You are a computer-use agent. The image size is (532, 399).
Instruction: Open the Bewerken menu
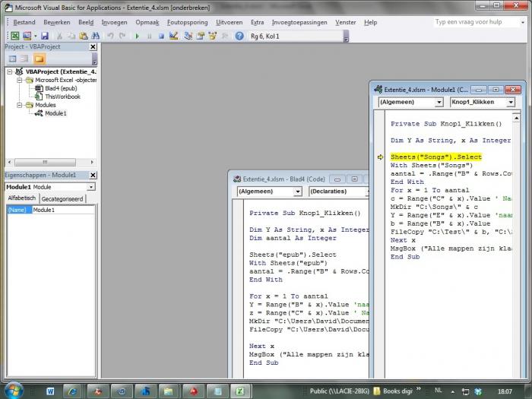57,22
